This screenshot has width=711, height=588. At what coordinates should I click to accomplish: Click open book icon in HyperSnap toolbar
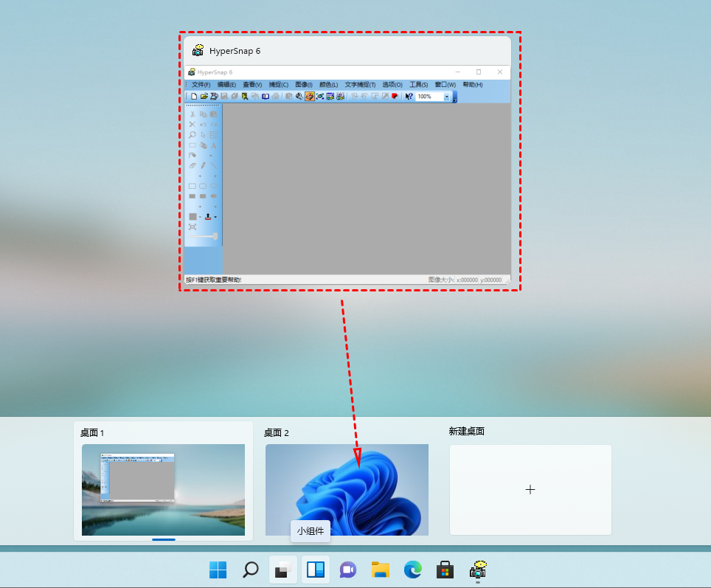coord(266,96)
